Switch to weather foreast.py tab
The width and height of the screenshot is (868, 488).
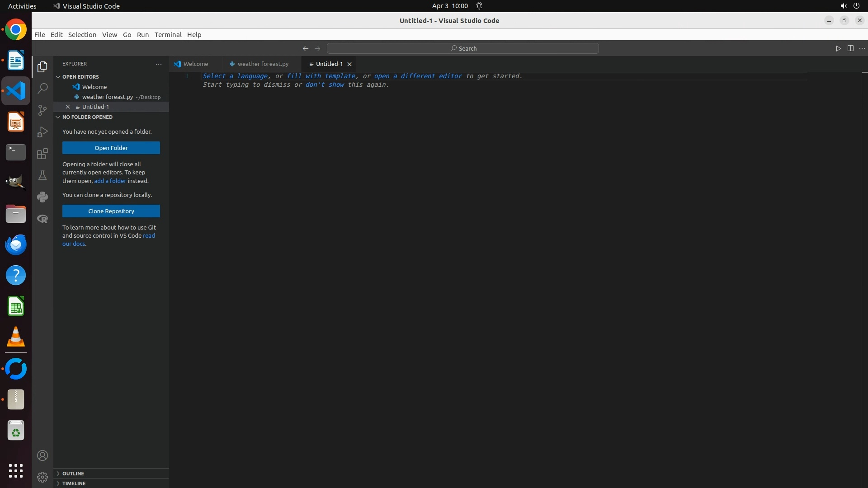[x=262, y=64]
